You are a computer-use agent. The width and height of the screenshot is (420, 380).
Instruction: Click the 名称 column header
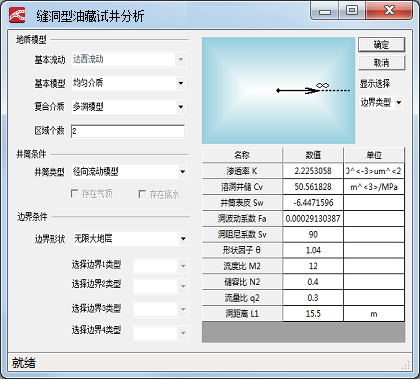coord(242,155)
